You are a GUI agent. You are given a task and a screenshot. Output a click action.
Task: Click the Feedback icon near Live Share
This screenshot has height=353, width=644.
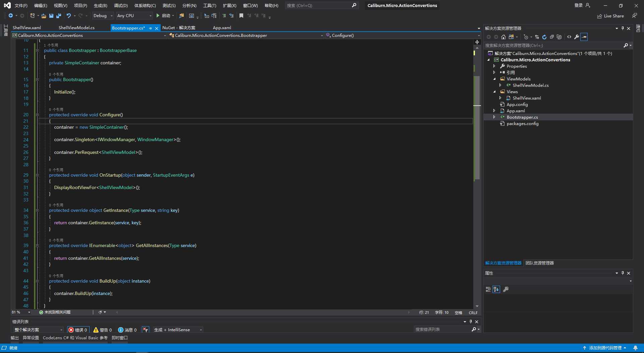(x=634, y=16)
